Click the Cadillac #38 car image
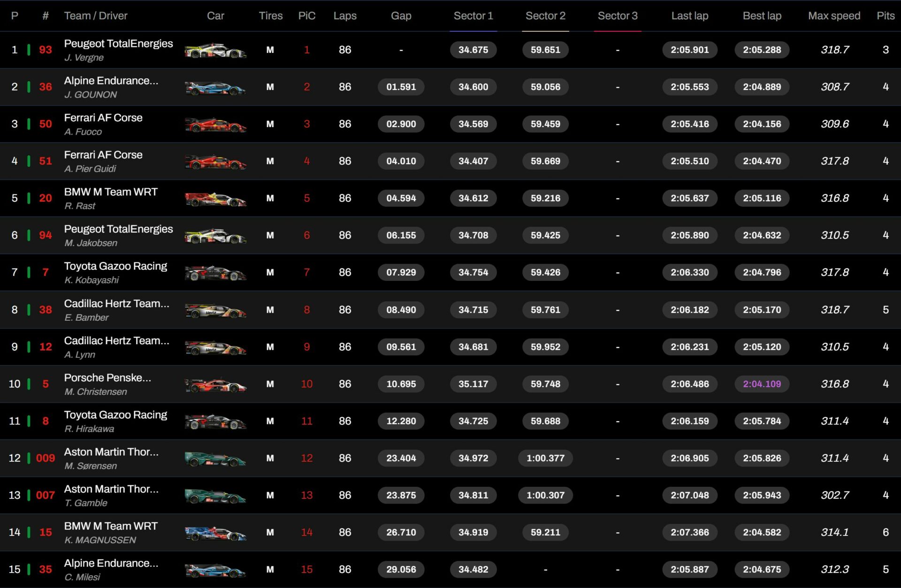 point(215,310)
